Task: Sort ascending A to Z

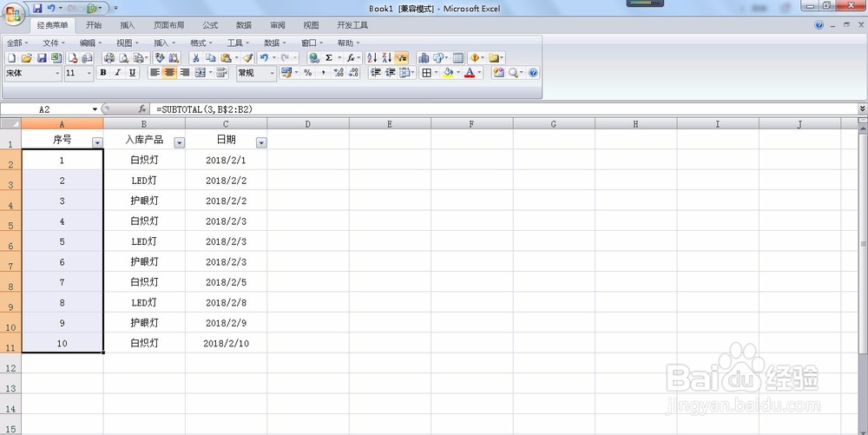Action: [x=372, y=57]
